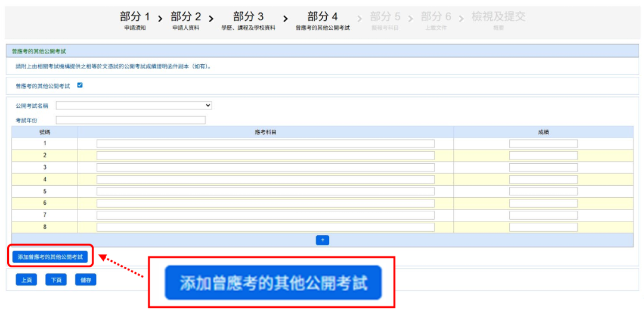Click the 應考科目 field in row 1
Image resolution: width=644 pixels, height=315 pixels.
[x=265, y=144]
